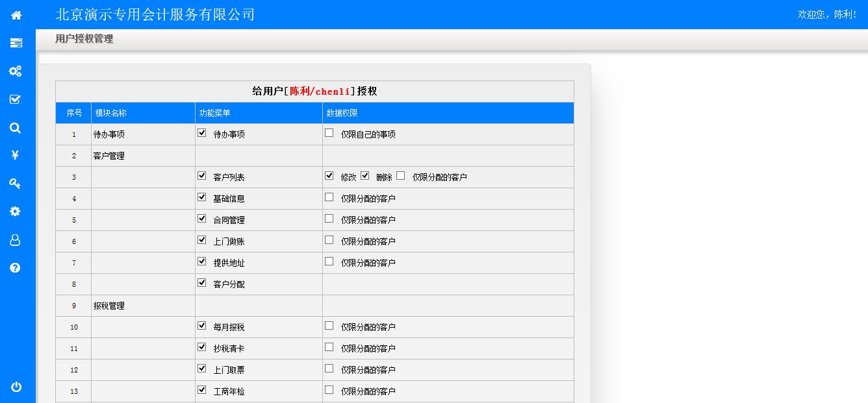The width and height of the screenshot is (868, 403).
Task: Click the company name 北京演示专用会计服务有限公司
Action: (155, 14)
